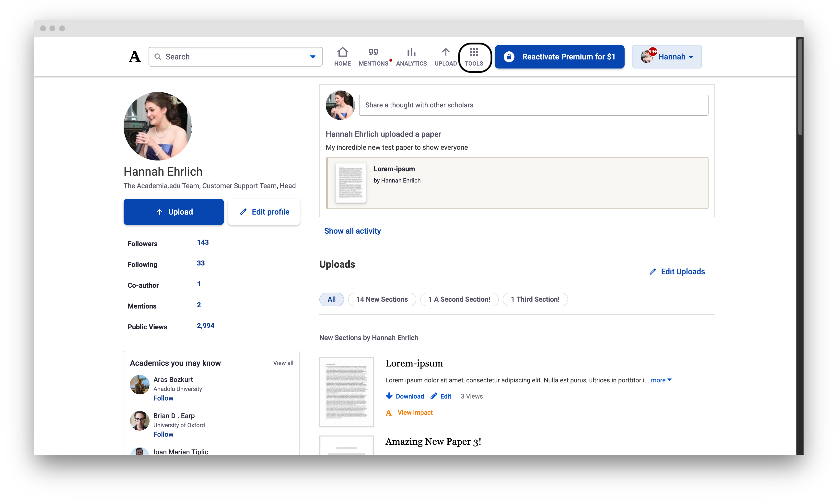The width and height of the screenshot is (838, 504).
Task: Click the Co-author count 1
Action: 198,284
